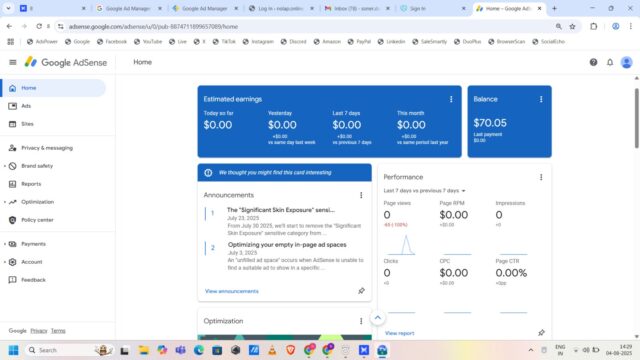Click the Google footer link

[18, 331]
